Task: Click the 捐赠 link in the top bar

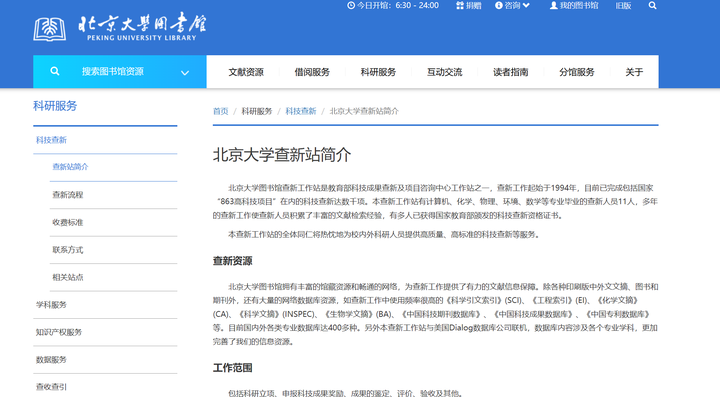Action: click(473, 6)
